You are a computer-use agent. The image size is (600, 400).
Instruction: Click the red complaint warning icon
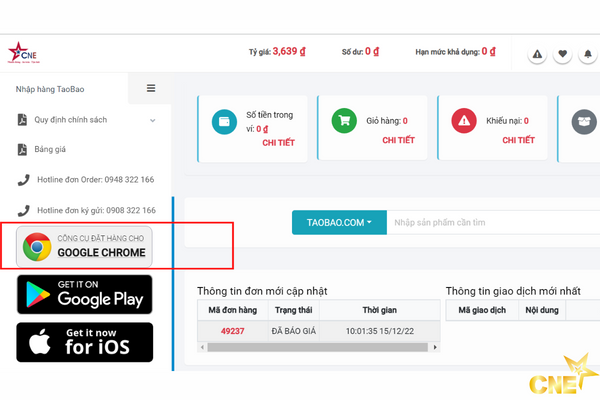tap(464, 121)
